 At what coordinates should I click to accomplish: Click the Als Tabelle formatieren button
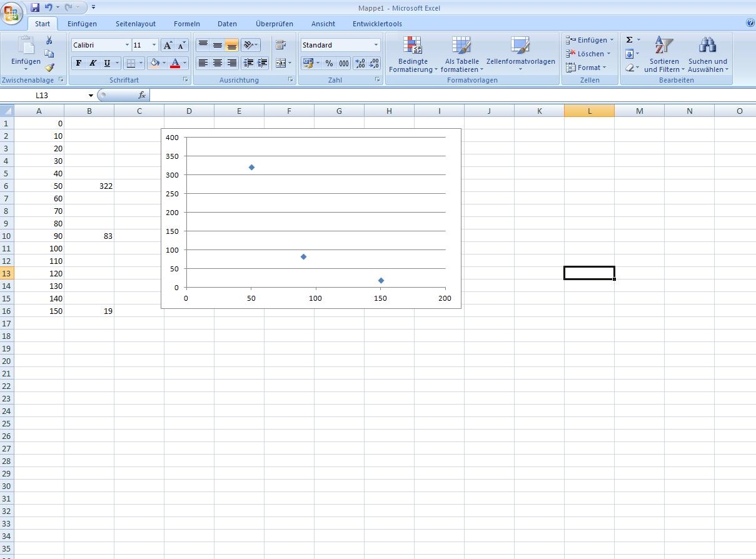click(x=461, y=54)
